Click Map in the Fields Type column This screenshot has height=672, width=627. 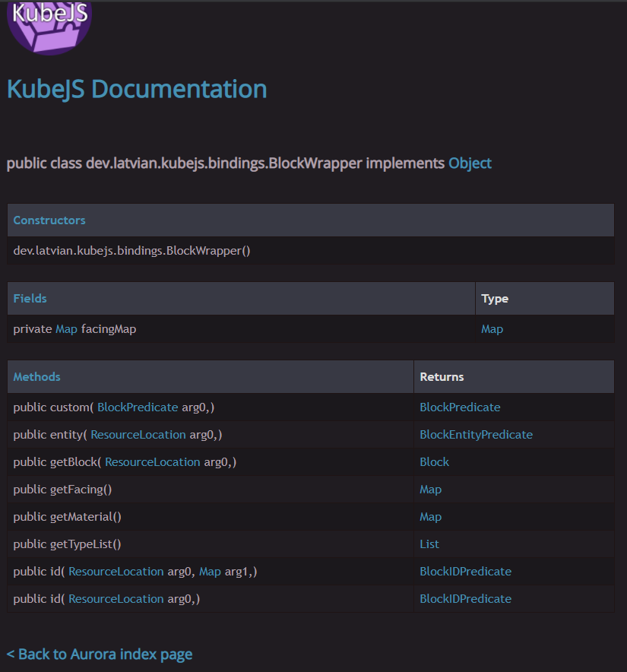pyautogui.click(x=492, y=329)
